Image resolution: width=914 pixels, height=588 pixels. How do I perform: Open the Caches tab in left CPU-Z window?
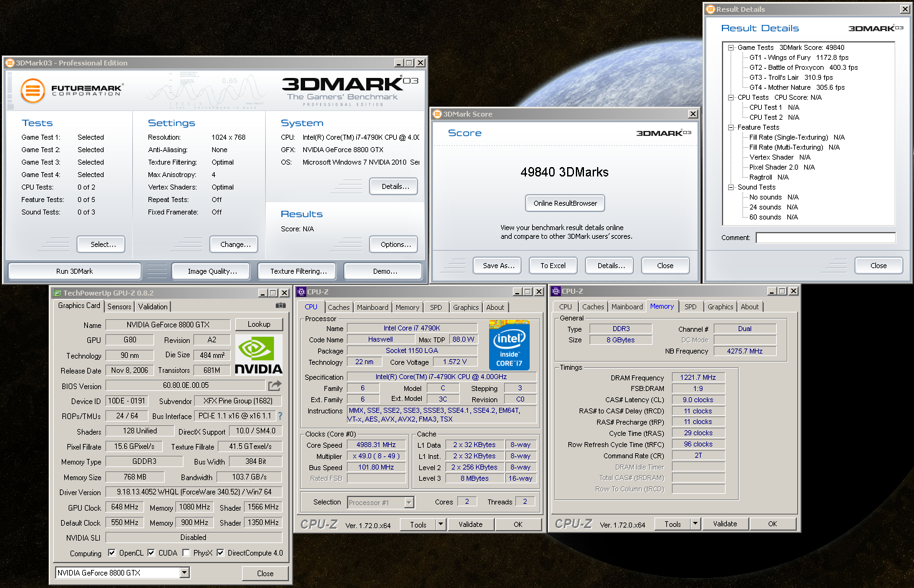coord(339,307)
